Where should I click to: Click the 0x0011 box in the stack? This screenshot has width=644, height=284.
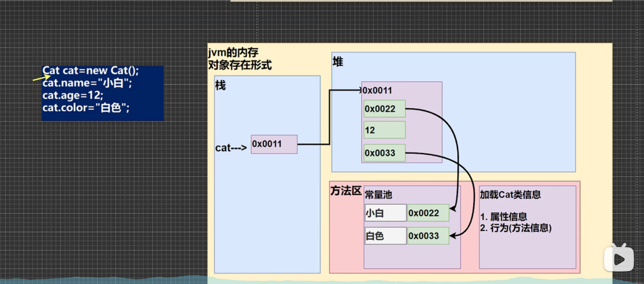point(274,144)
